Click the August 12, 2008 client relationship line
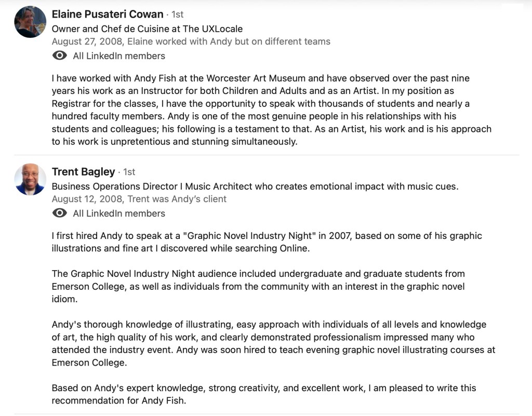 (139, 198)
